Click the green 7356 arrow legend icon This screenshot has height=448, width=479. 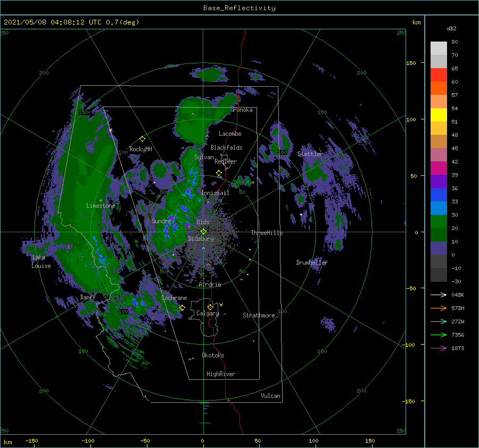(x=439, y=335)
